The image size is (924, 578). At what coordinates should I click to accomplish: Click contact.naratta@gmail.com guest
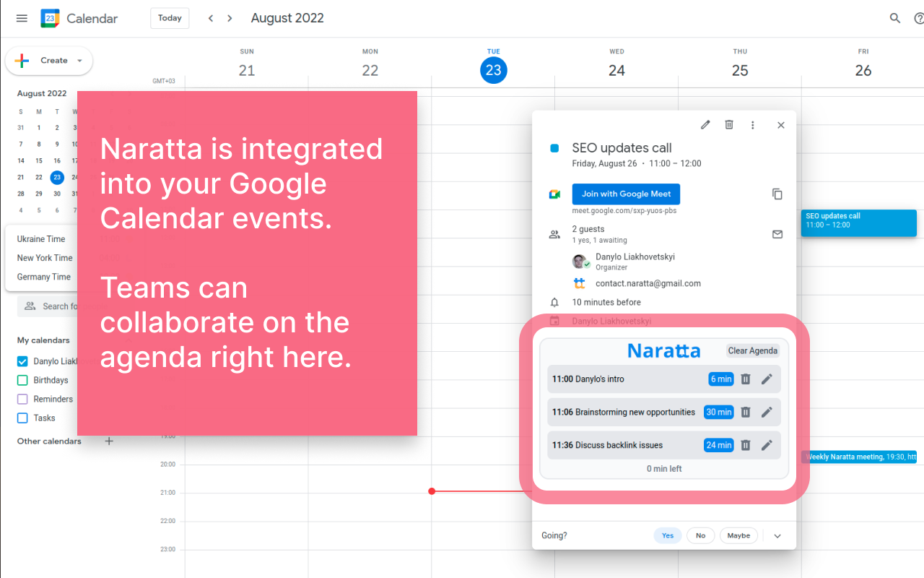click(x=648, y=283)
